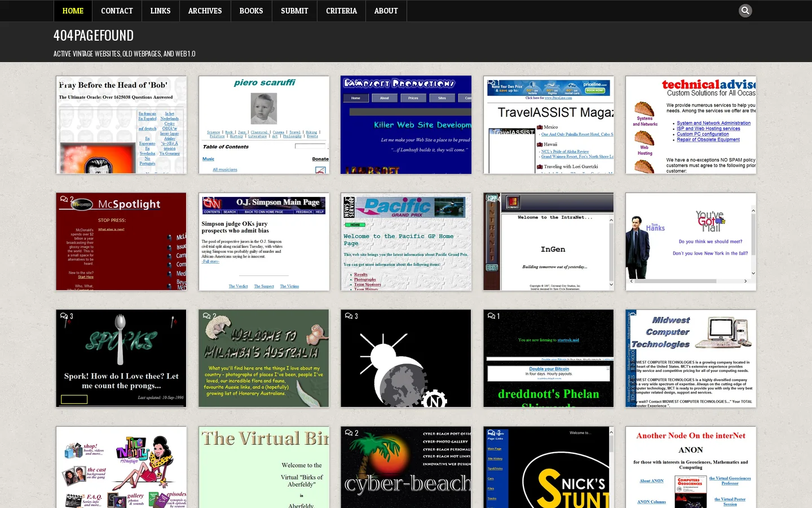
Task: Click the comment bubble icon on Spork card
Action: 64,316
